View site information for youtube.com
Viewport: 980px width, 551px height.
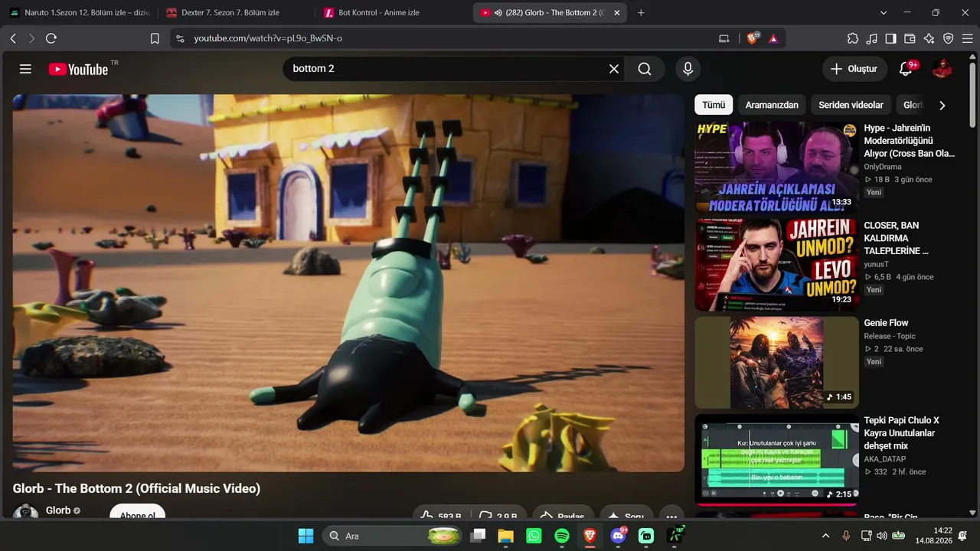click(x=180, y=38)
